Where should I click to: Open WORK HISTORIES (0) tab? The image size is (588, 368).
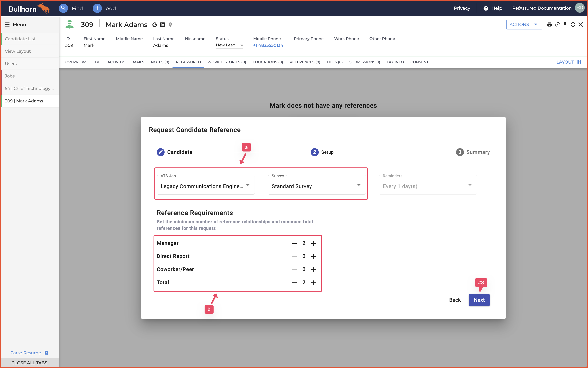227,62
